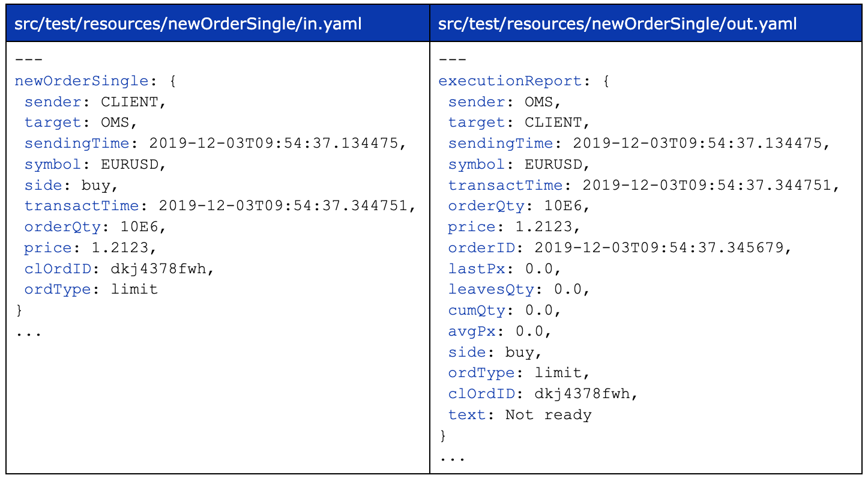Click the leavesQty key in out.yaml
The height and width of the screenshot is (478, 868).
491,289
